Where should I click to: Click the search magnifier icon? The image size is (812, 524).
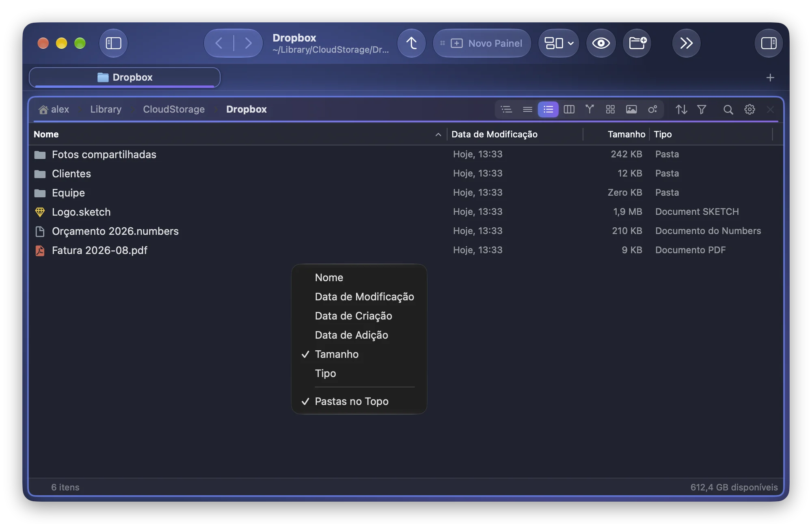[728, 109]
